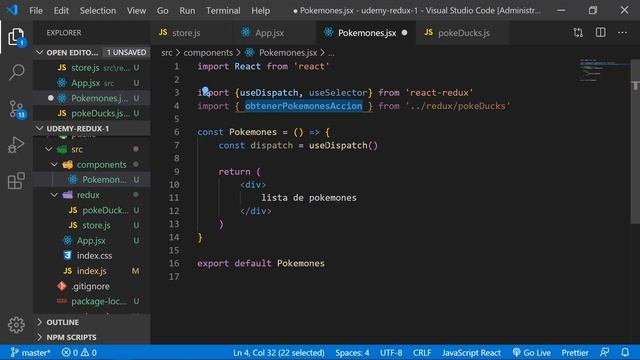
Task: Open the notifications bell
Action: (625, 352)
